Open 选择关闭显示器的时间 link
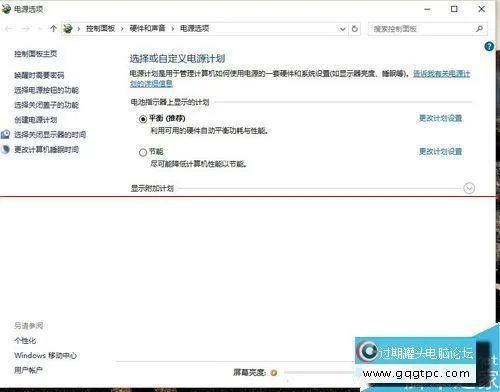The width and height of the screenshot is (500, 392). (50, 135)
